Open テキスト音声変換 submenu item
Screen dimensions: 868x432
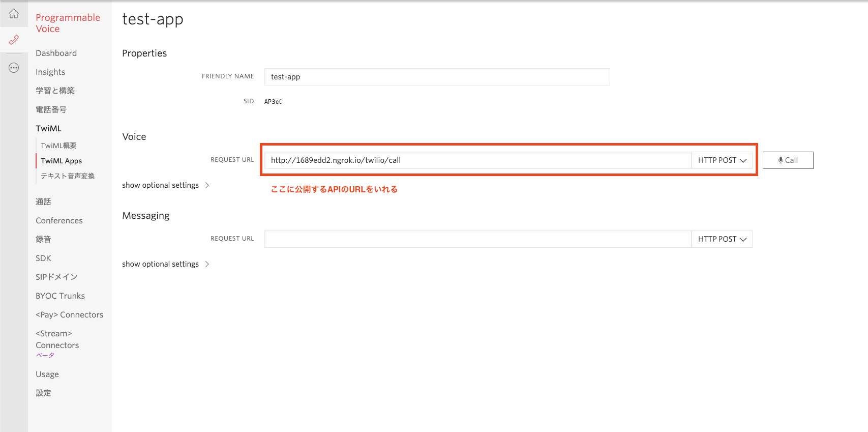(68, 176)
